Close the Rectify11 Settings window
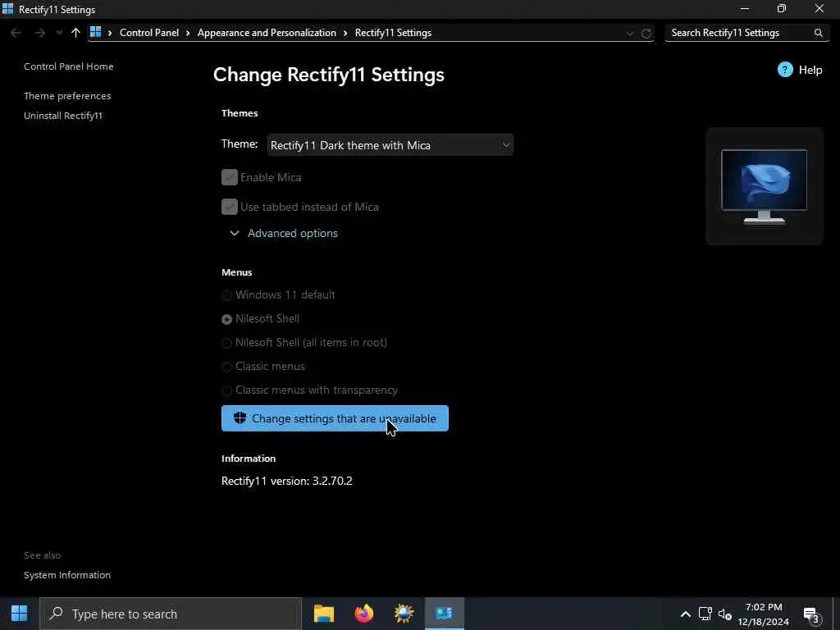840x630 pixels. (819, 9)
